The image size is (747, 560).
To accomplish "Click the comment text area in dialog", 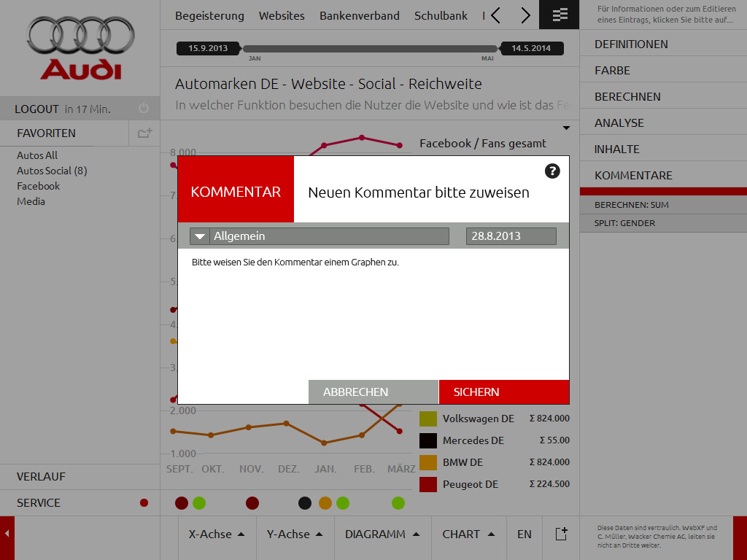I will click(x=373, y=314).
